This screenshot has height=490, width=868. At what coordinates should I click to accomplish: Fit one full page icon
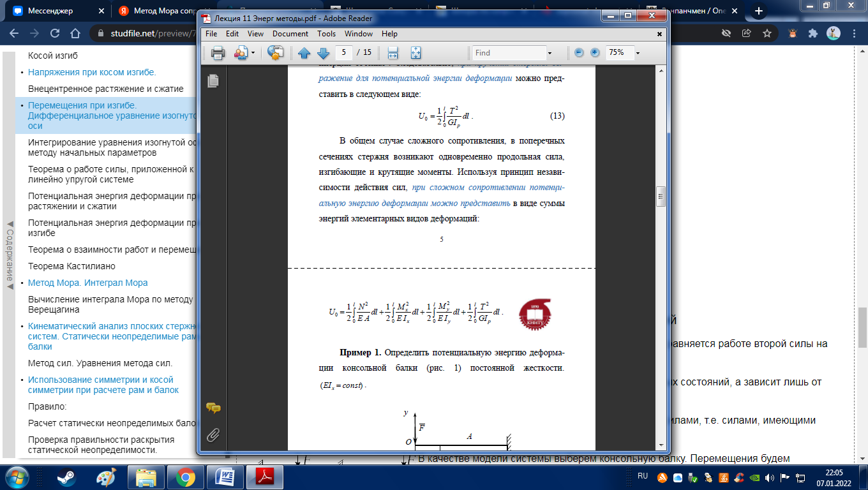[x=415, y=53]
